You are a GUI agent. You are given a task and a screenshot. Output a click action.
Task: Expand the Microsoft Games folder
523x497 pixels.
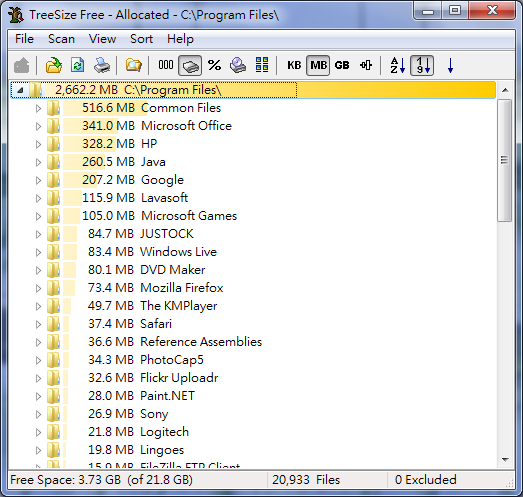point(38,216)
